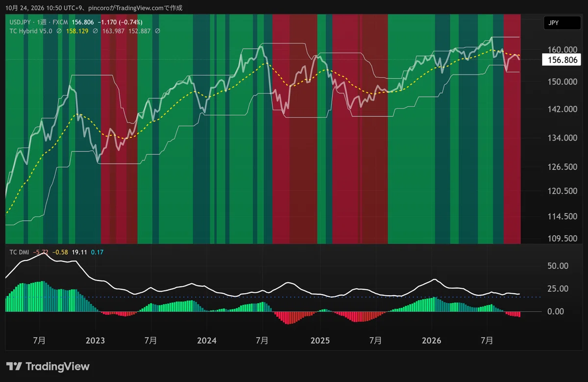Click the 50.00 level on DMI axis
The image size is (588, 382).
[559, 266]
